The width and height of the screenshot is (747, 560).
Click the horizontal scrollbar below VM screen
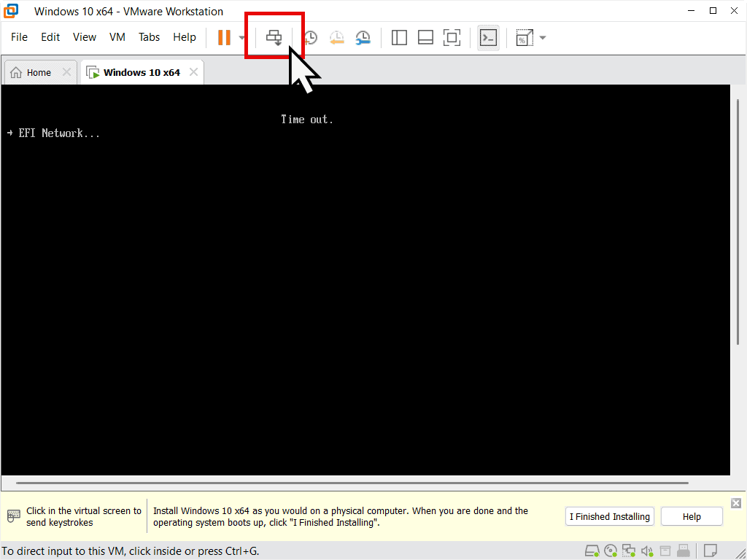click(x=352, y=483)
